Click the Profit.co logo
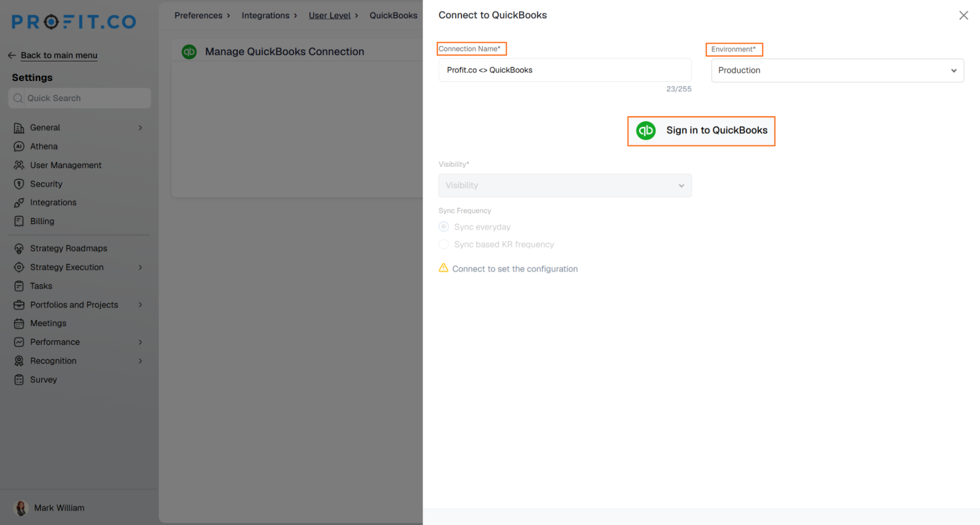The height and width of the screenshot is (525, 980). pyautogui.click(x=74, y=22)
